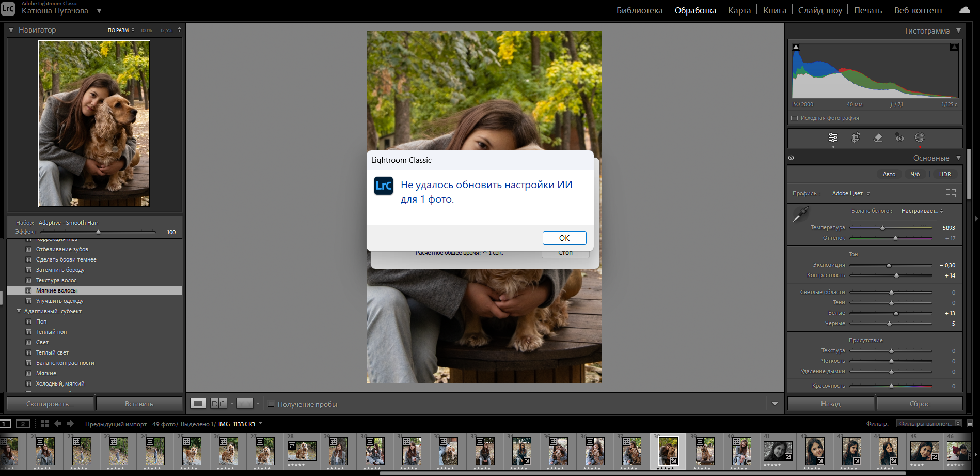
Task: Collapse the Основные panel triangle
Action: [959, 158]
